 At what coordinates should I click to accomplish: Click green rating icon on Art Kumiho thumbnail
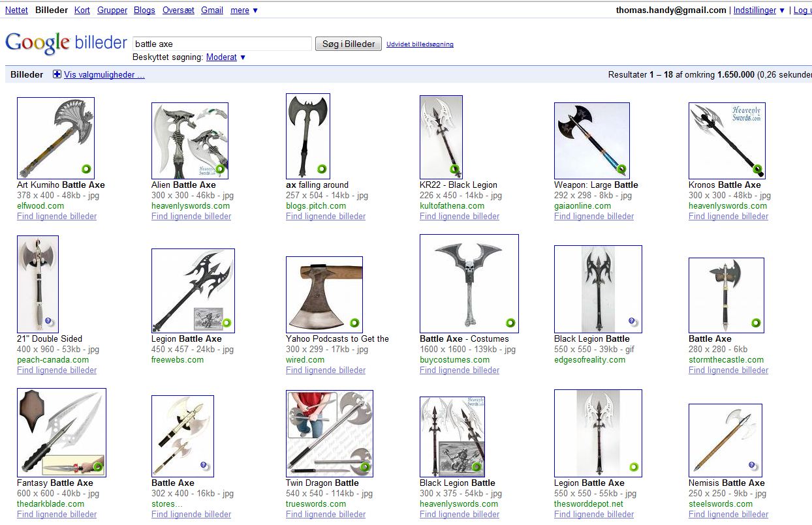[x=86, y=169]
